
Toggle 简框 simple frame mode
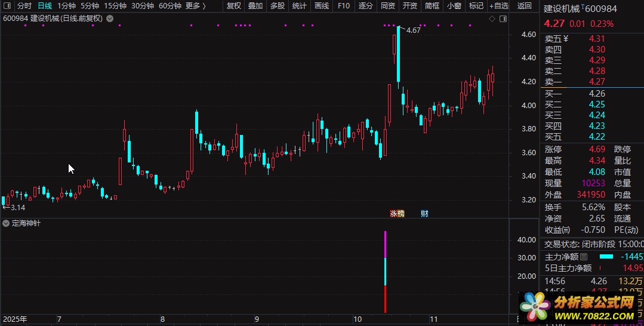[432, 6]
